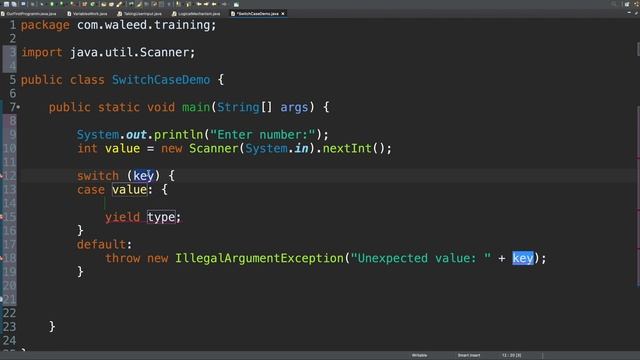Click the highlighted 'key' in switch statement

[144, 176]
